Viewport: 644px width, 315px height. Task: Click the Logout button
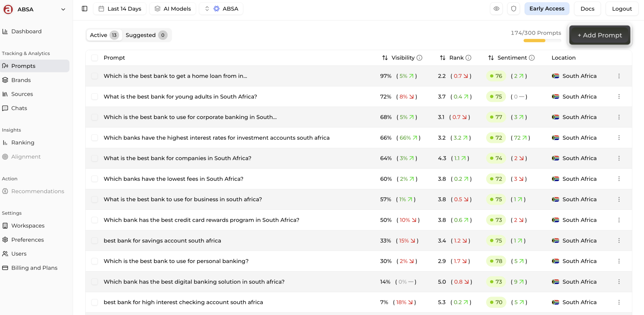click(622, 9)
